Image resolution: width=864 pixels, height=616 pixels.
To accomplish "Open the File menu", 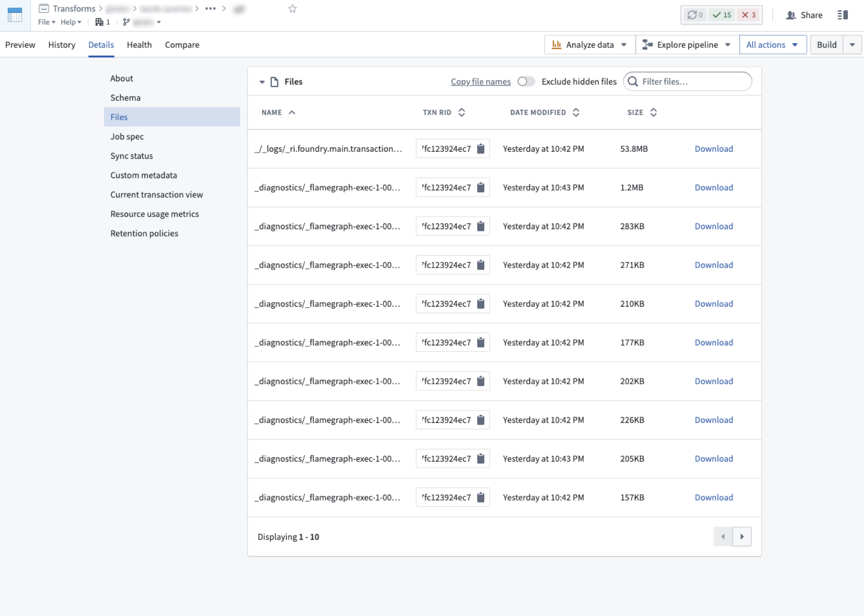I will [x=47, y=22].
